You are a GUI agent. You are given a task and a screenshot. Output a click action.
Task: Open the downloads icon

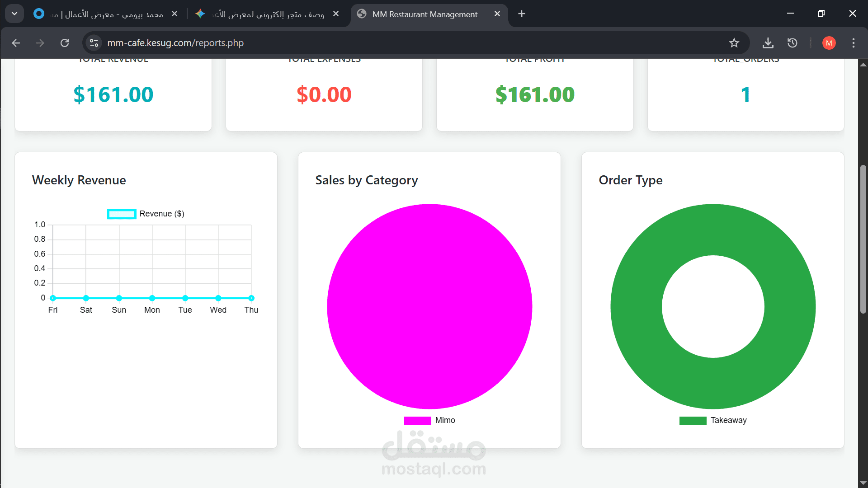768,43
